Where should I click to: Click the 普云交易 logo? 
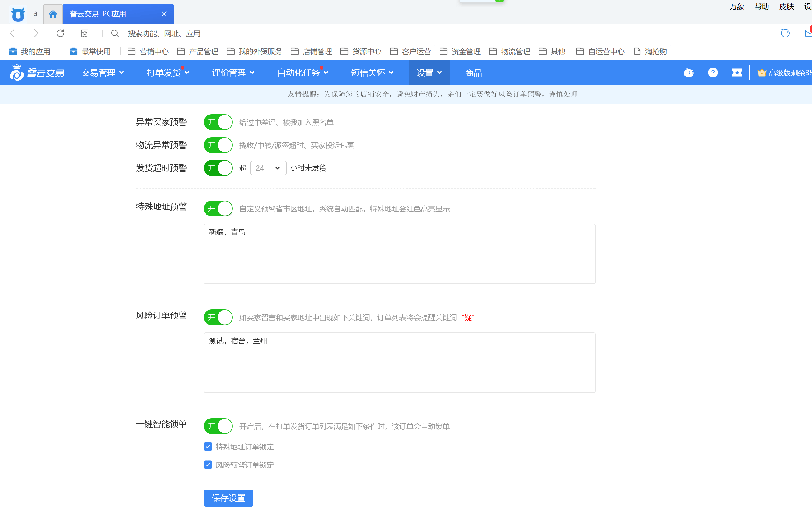pos(37,73)
